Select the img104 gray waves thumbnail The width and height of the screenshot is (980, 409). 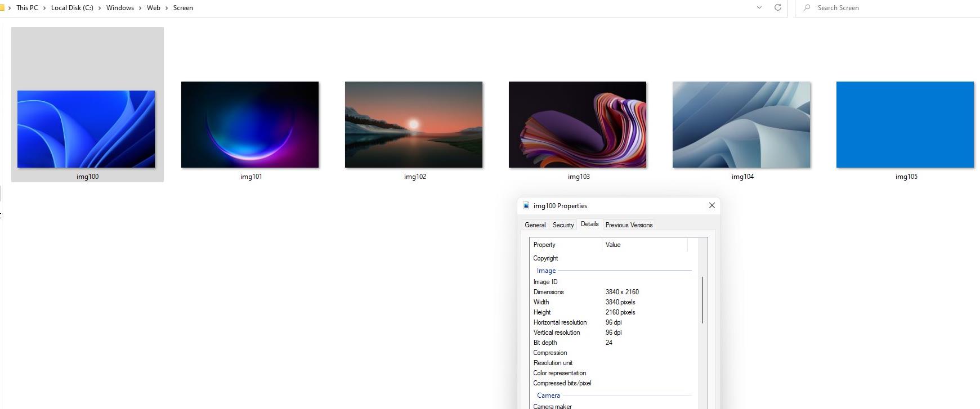click(741, 124)
